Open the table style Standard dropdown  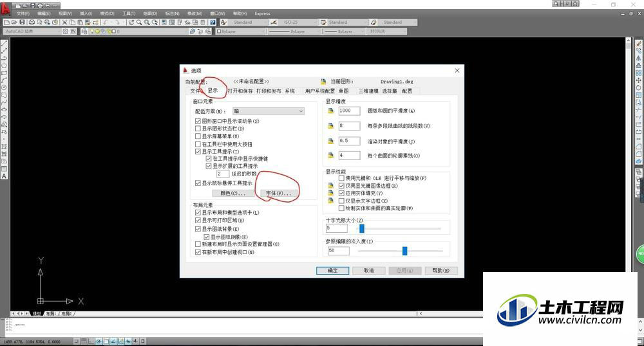348,22
